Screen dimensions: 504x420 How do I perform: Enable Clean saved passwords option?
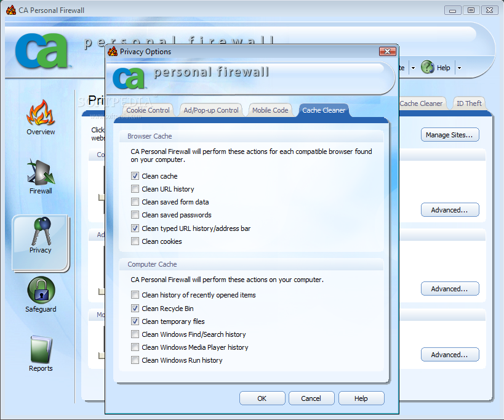(135, 214)
